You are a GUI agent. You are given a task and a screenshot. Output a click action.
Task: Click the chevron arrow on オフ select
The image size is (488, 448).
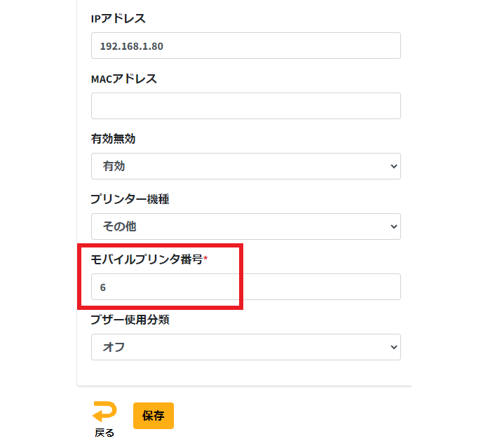392,347
